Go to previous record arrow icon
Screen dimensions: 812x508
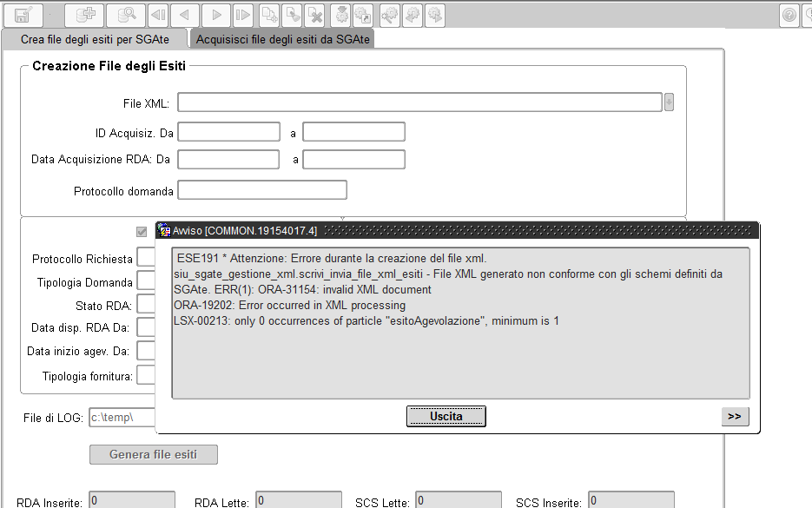tap(184, 15)
